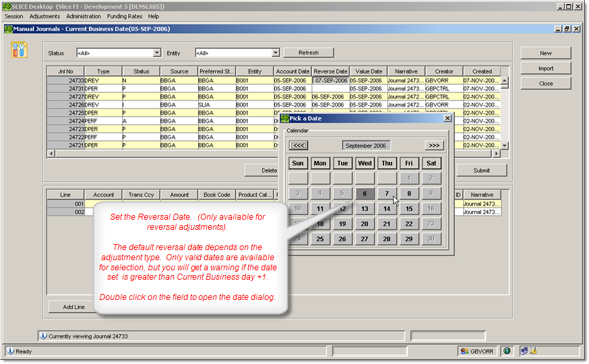Viewport: 589px width, 364px height.
Task: Click the GBVORR user icon in status bar
Action: tap(465, 351)
